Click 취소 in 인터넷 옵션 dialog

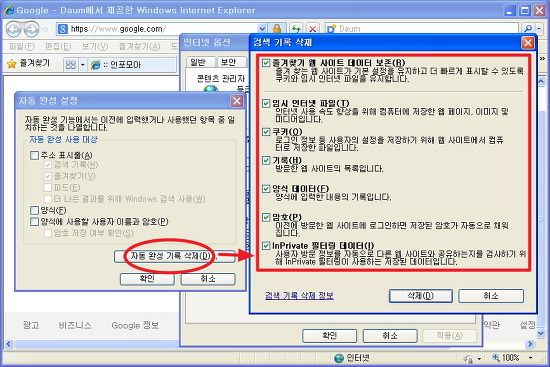pos(390,336)
